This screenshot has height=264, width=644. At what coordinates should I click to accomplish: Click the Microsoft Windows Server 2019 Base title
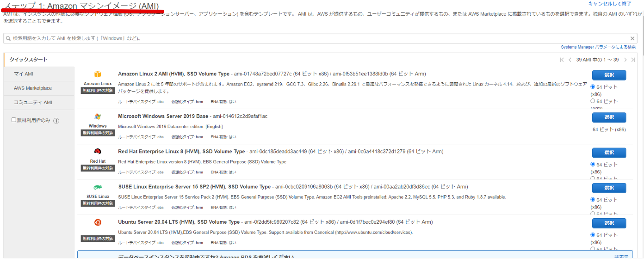click(163, 116)
